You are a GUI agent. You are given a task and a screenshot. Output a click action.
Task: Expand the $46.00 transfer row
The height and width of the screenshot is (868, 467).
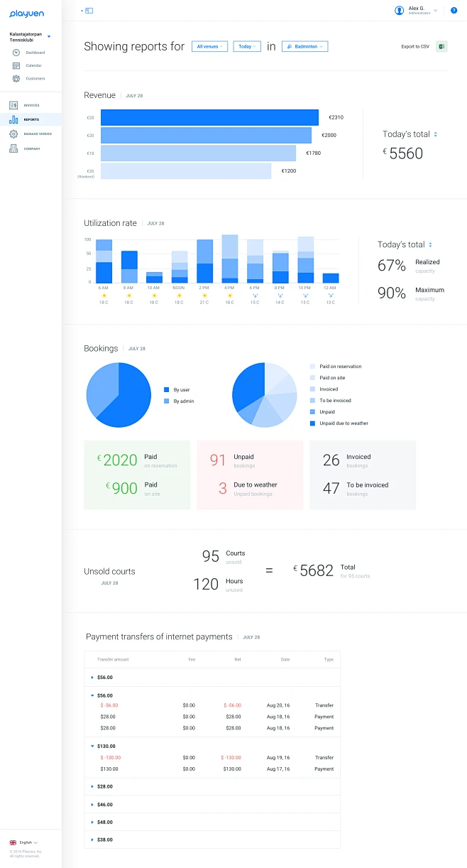92,804
